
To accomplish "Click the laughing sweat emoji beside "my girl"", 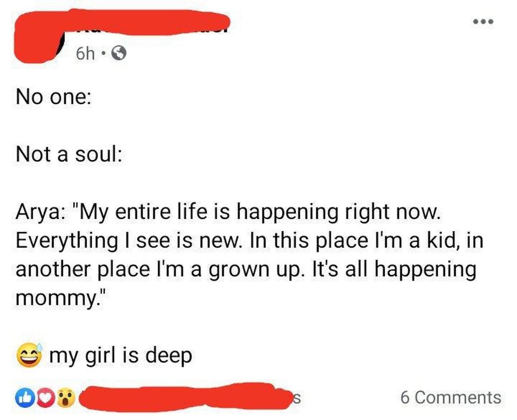I will click(x=29, y=355).
